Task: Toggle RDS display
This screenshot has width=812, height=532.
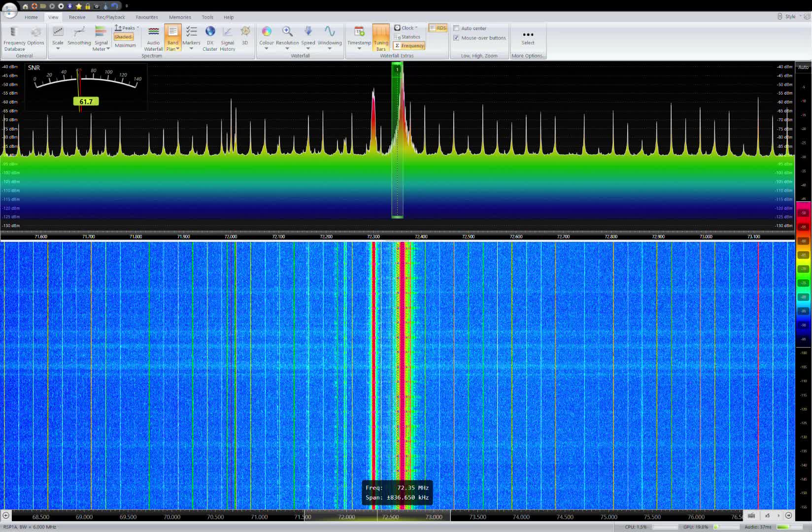Action: pyautogui.click(x=438, y=28)
